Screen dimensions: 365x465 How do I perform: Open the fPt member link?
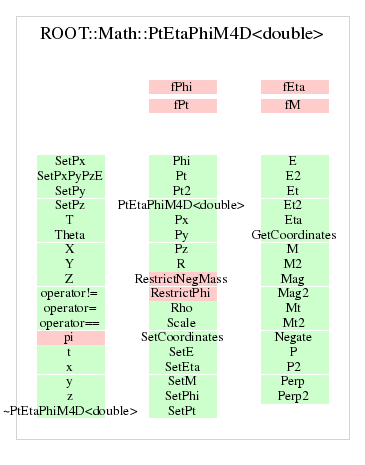point(183,106)
